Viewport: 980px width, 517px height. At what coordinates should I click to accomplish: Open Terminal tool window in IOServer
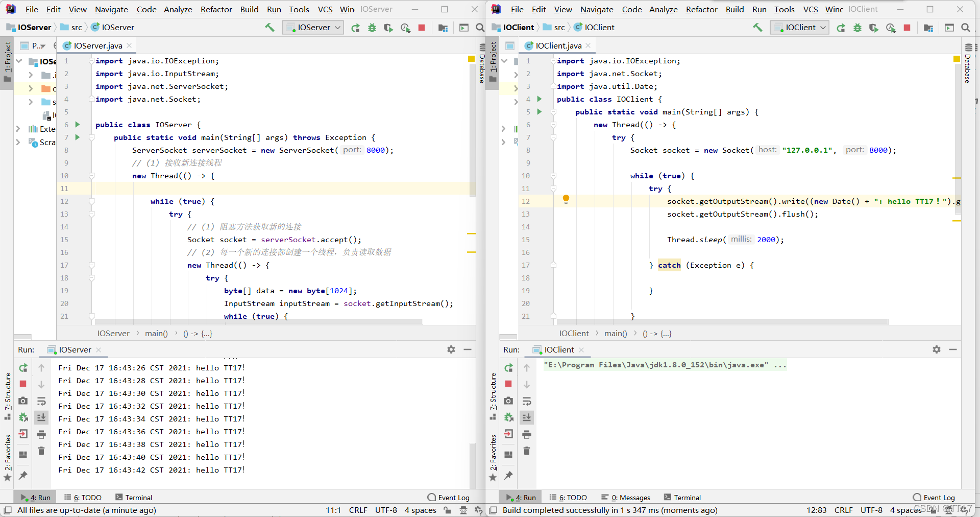click(x=134, y=497)
